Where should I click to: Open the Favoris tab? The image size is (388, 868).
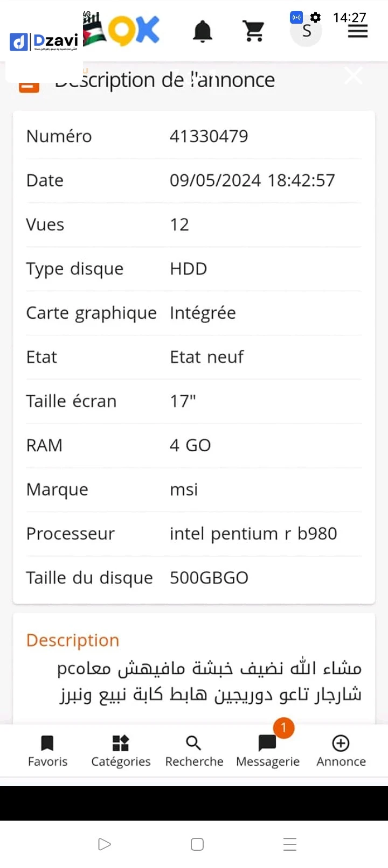click(x=47, y=751)
